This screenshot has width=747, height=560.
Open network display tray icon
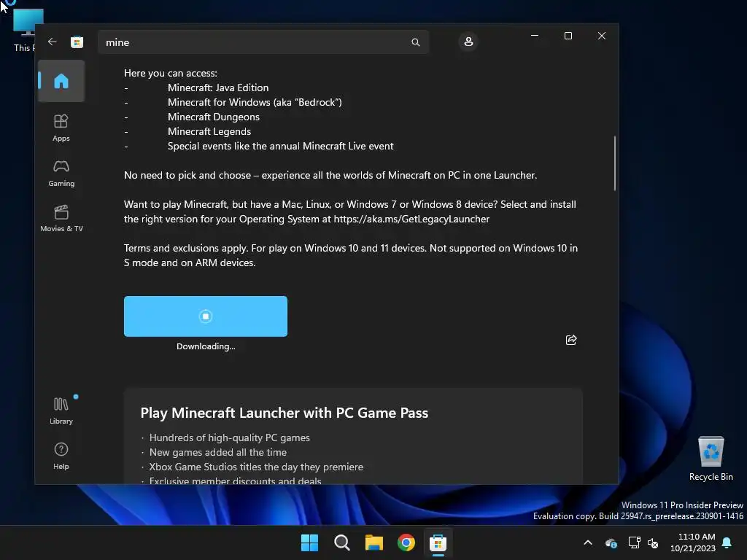[634, 542]
